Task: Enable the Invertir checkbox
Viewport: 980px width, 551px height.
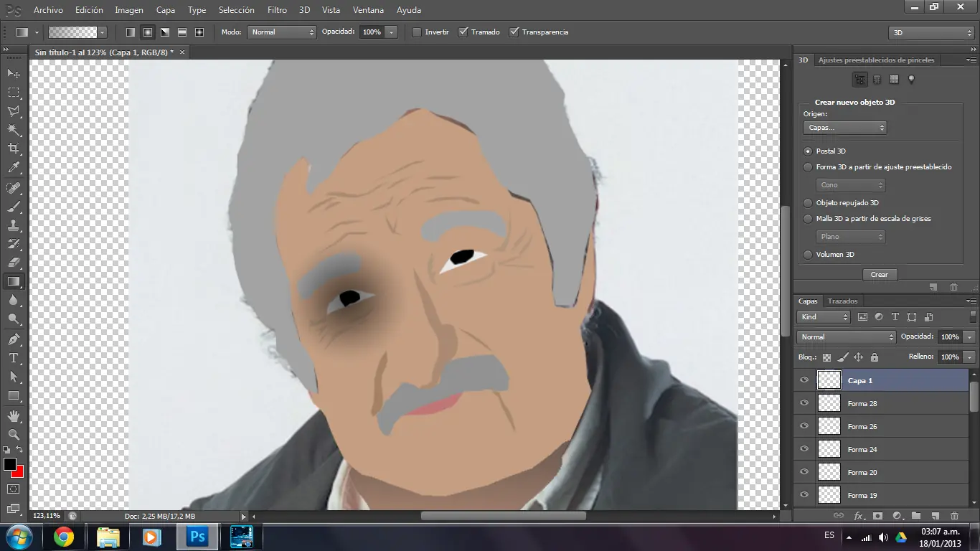Action: (417, 32)
